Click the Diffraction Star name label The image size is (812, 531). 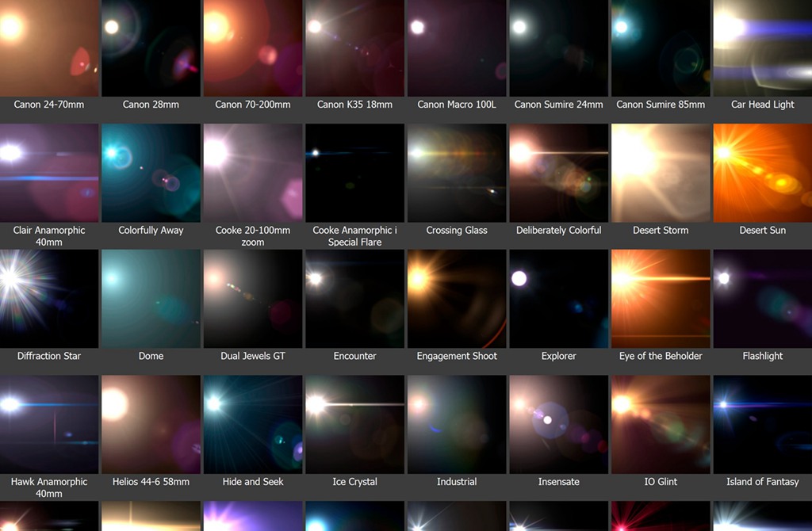49,356
